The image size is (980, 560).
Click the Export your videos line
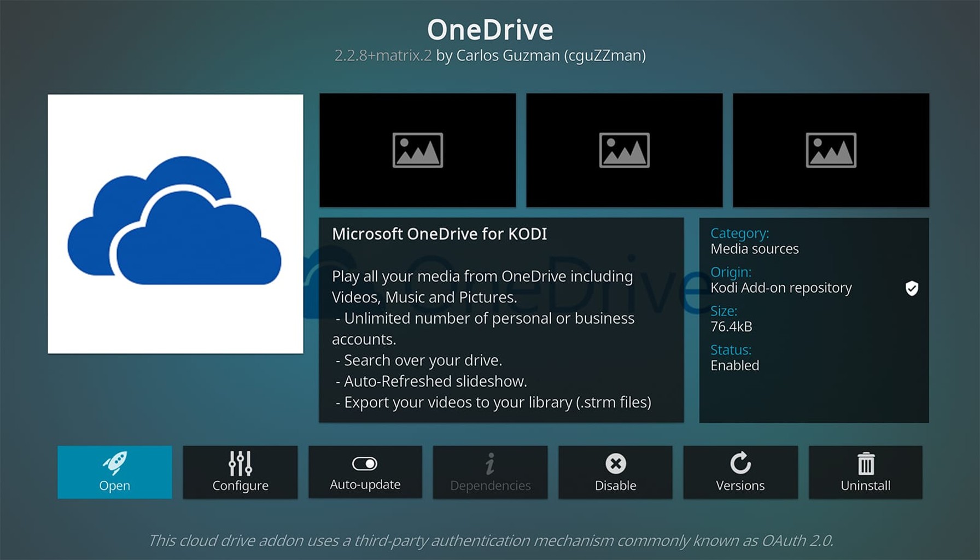(x=493, y=402)
